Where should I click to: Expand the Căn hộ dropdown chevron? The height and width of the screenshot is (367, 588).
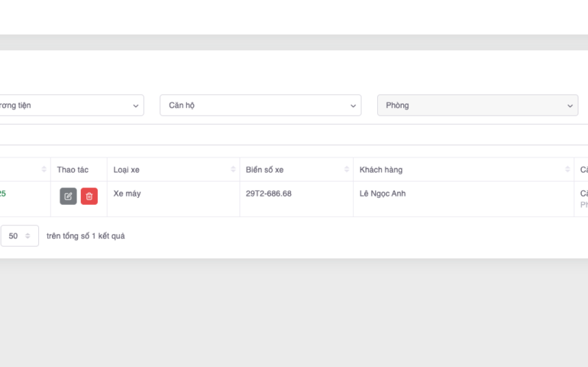(353, 106)
